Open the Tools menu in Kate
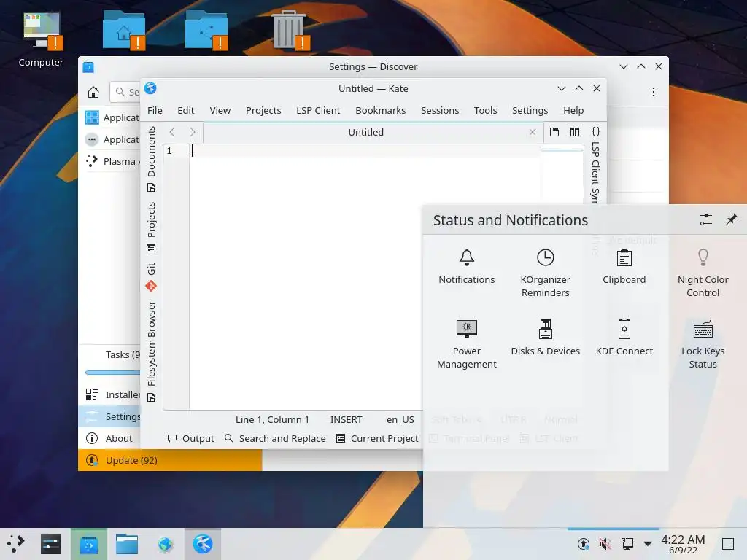 tap(485, 111)
